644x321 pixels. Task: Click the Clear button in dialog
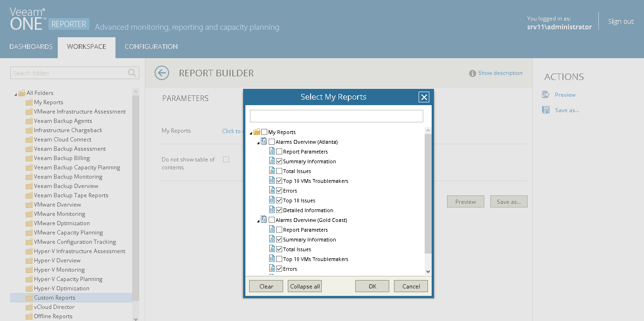click(x=266, y=286)
